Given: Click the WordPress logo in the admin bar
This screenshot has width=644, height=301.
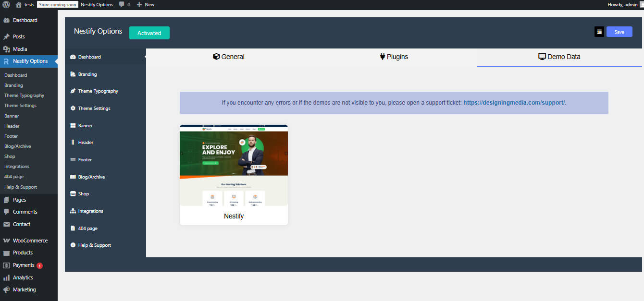Looking at the screenshot, I should tap(6, 4).
